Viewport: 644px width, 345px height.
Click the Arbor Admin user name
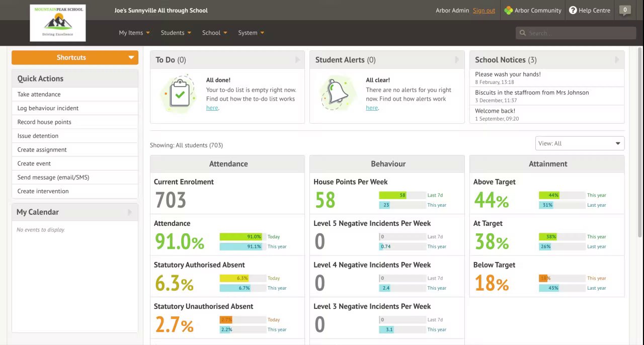click(x=452, y=11)
